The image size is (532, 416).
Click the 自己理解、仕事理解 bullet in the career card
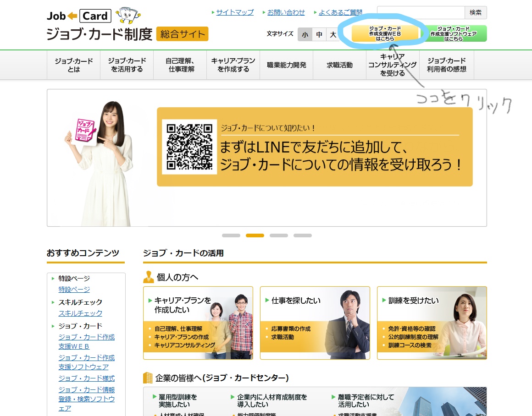(x=178, y=328)
